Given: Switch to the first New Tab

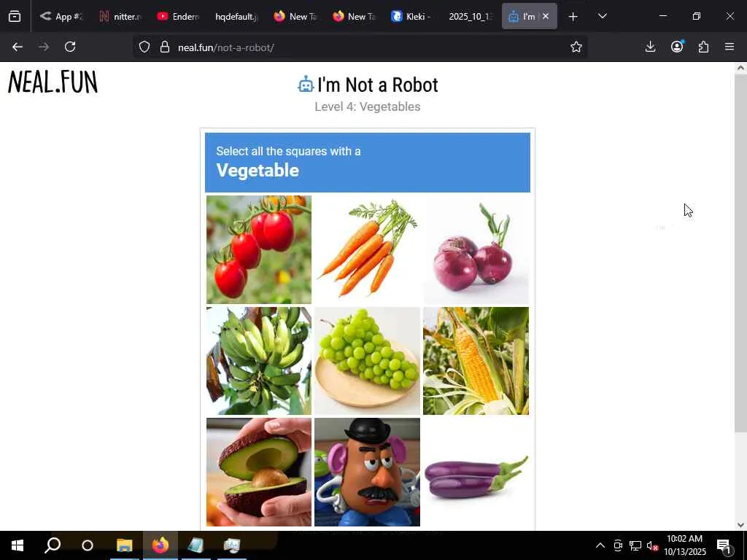Looking at the screenshot, I should point(295,16).
